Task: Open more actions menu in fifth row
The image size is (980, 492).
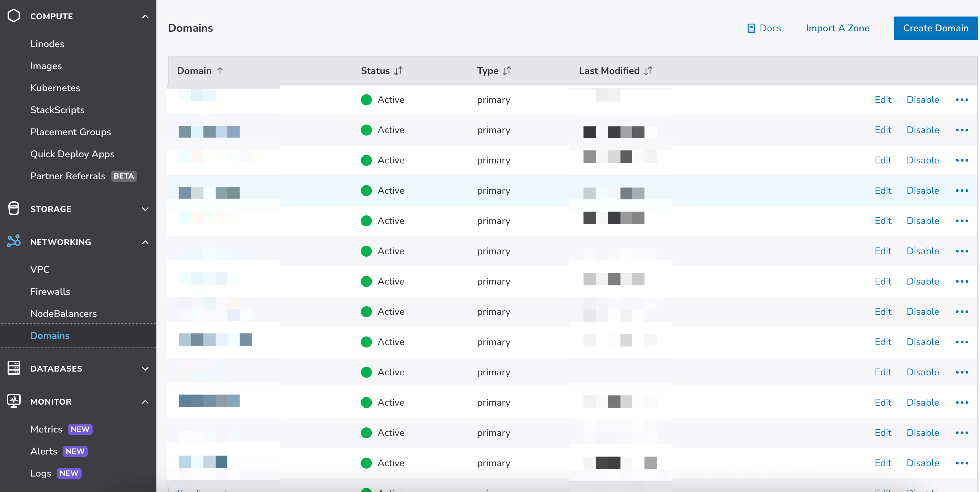Action: (x=962, y=221)
